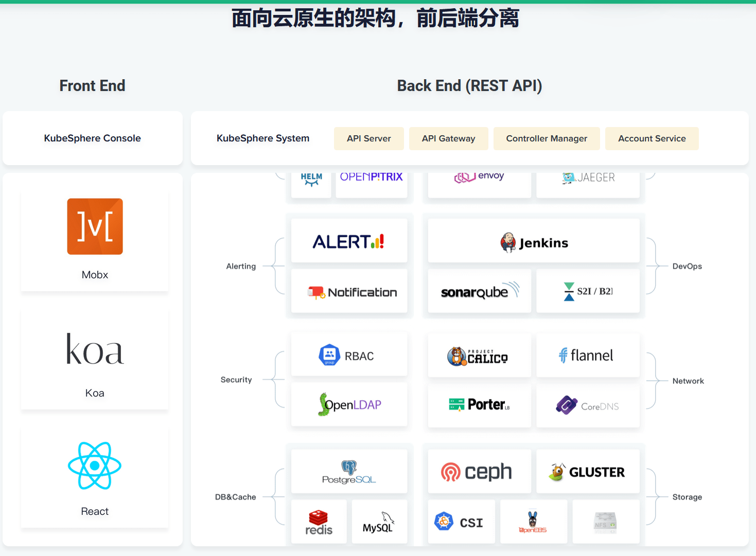Open the S2I / B2I card
This screenshot has width=756, height=556.
point(588,291)
